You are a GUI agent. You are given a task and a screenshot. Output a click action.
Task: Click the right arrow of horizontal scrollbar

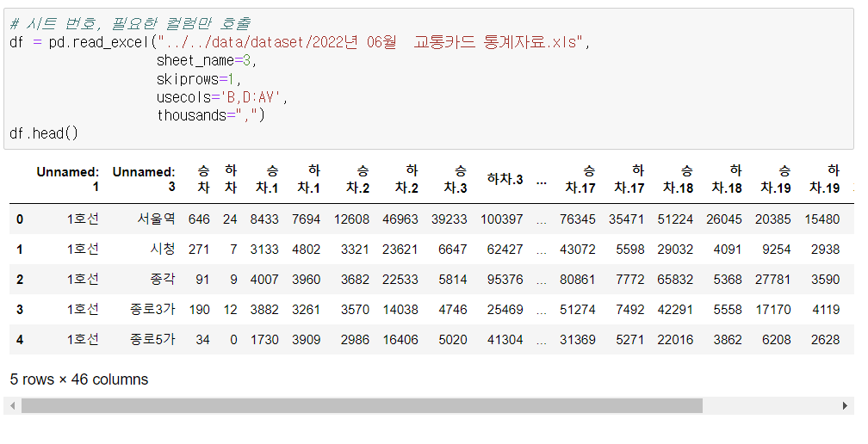pyautogui.click(x=845, y=406)
